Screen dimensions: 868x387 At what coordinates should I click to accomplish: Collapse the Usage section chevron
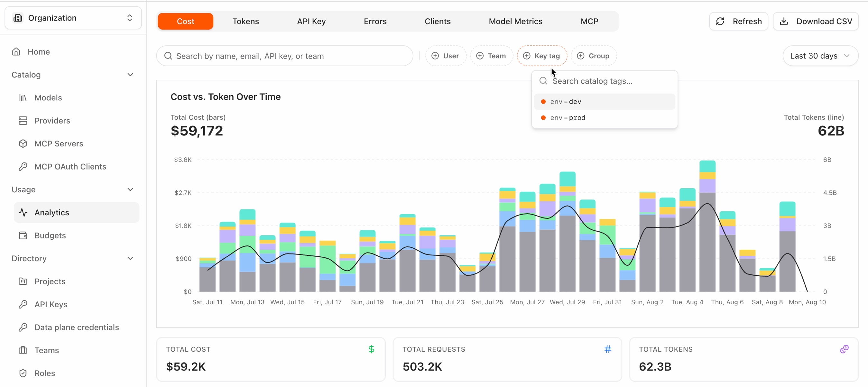(x=130, y=189)
